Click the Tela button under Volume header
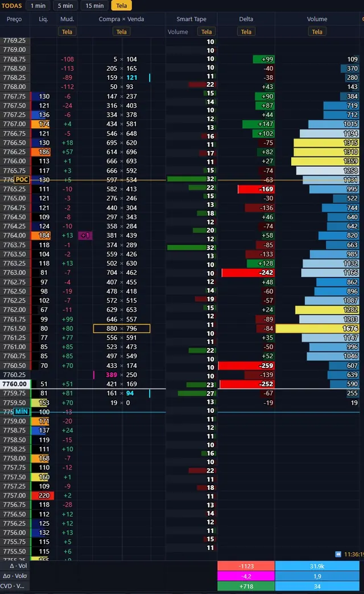 pos(317,32)
